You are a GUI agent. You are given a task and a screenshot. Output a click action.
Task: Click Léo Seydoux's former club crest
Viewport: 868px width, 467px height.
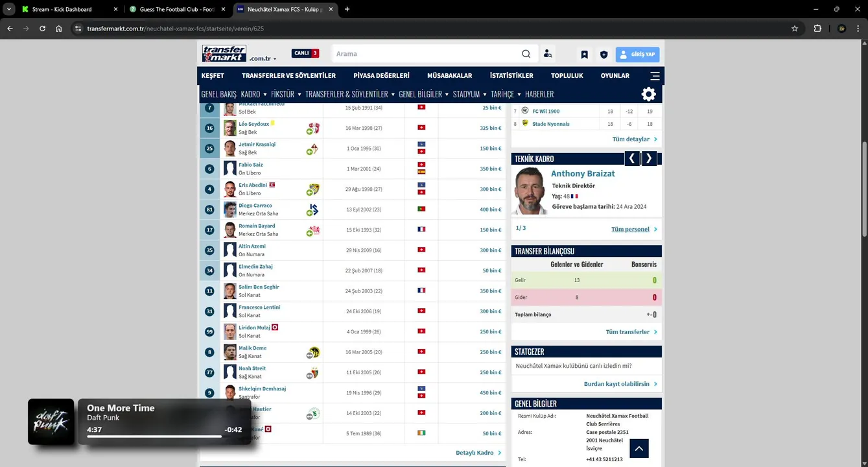(313, 128)
